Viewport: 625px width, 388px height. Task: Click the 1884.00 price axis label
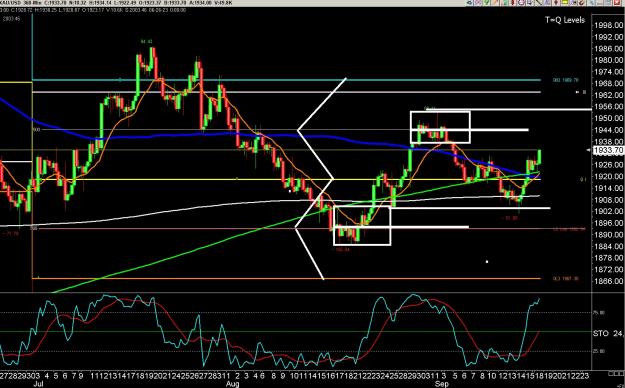[x=609, y=246]
